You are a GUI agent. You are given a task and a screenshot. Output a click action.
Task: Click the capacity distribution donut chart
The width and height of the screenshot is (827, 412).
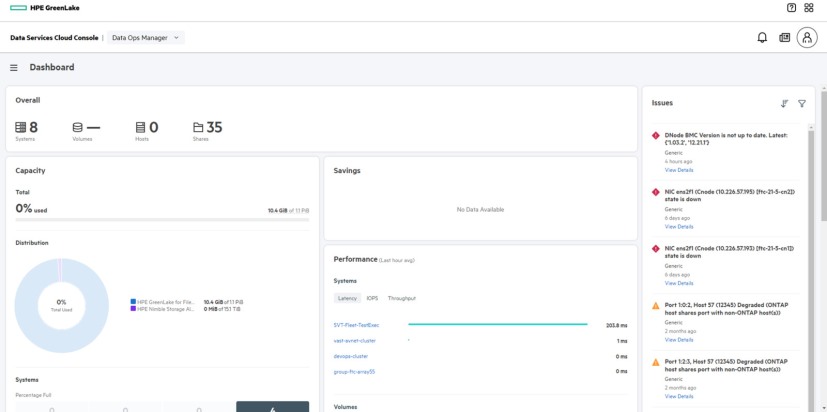coord(62,305)
